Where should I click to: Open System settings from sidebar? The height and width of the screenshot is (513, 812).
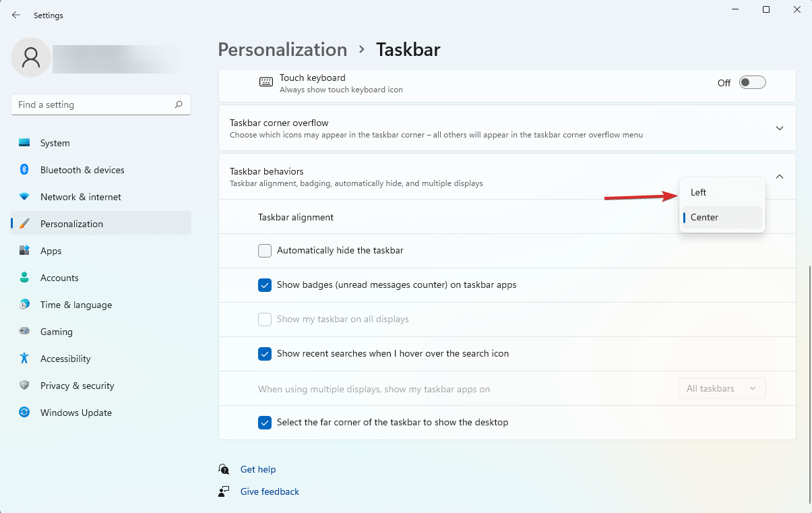(x=55, y=143)
